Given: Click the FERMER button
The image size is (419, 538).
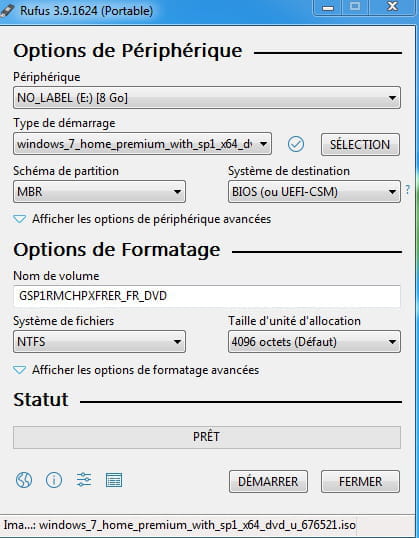Looking at the screenshot, I should coord(360,481).
